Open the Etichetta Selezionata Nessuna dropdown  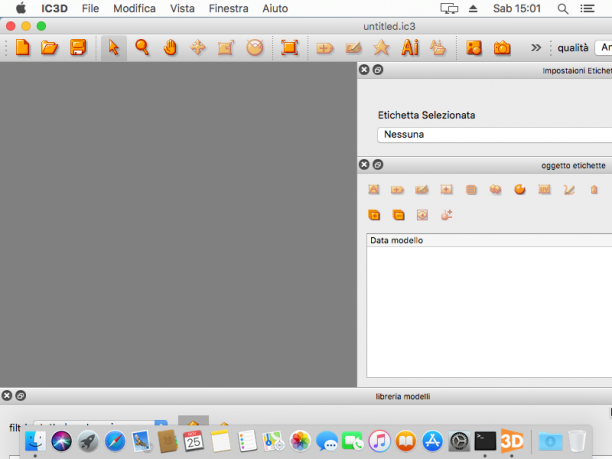[495, 135]
